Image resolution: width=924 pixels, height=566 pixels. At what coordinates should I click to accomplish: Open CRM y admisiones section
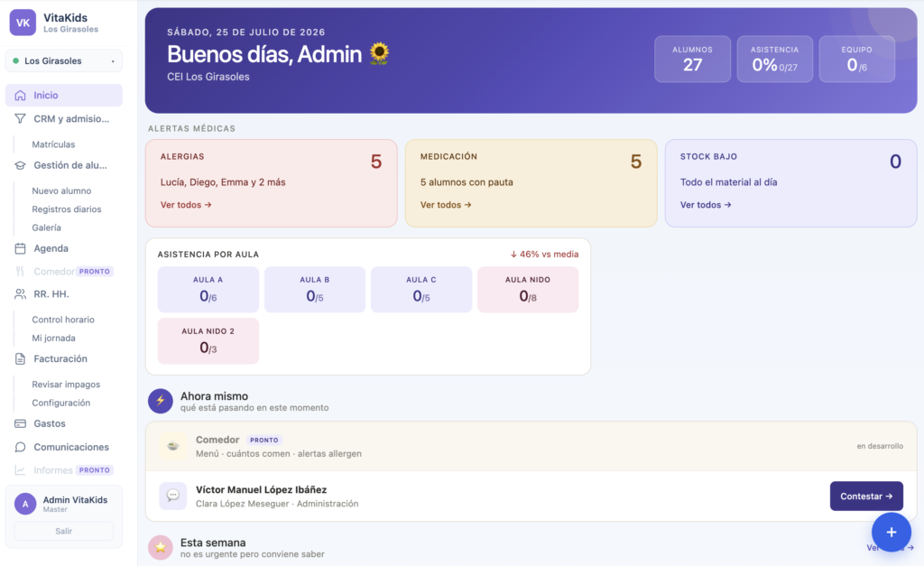pos(64,118)
